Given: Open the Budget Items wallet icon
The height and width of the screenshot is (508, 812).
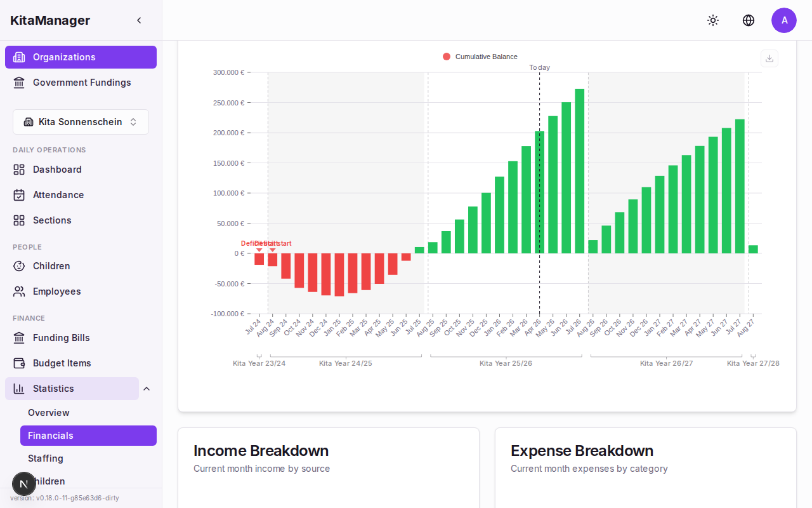Looking at the screenshot, I should [x=19, y=363].
